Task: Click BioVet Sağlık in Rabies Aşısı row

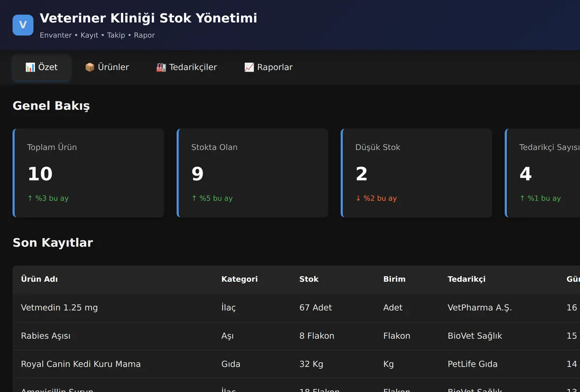Action: pyautogui.click(x=475, y=335)
